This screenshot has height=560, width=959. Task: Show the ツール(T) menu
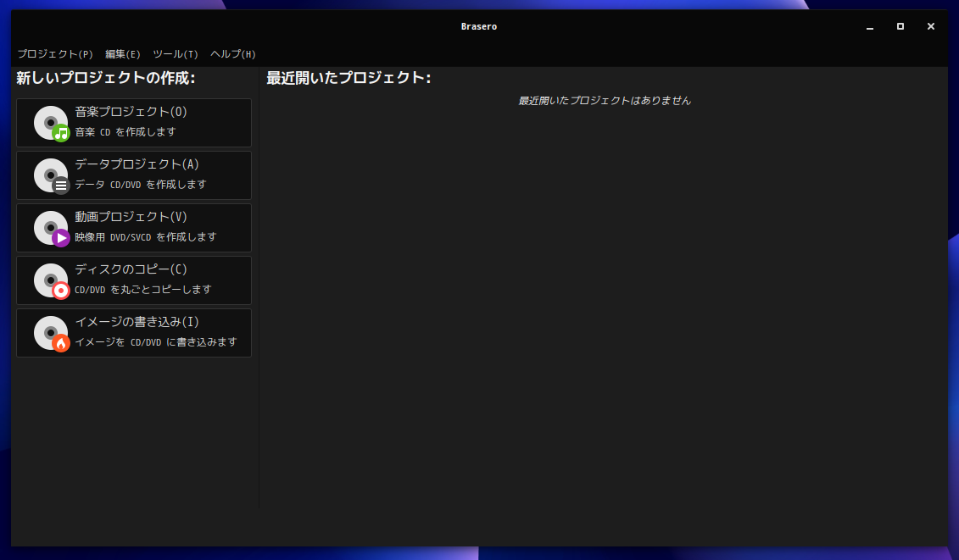(176, 54)
